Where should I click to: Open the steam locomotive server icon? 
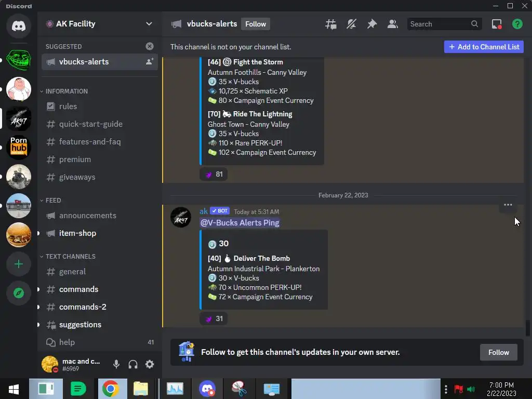coord(19,177)
